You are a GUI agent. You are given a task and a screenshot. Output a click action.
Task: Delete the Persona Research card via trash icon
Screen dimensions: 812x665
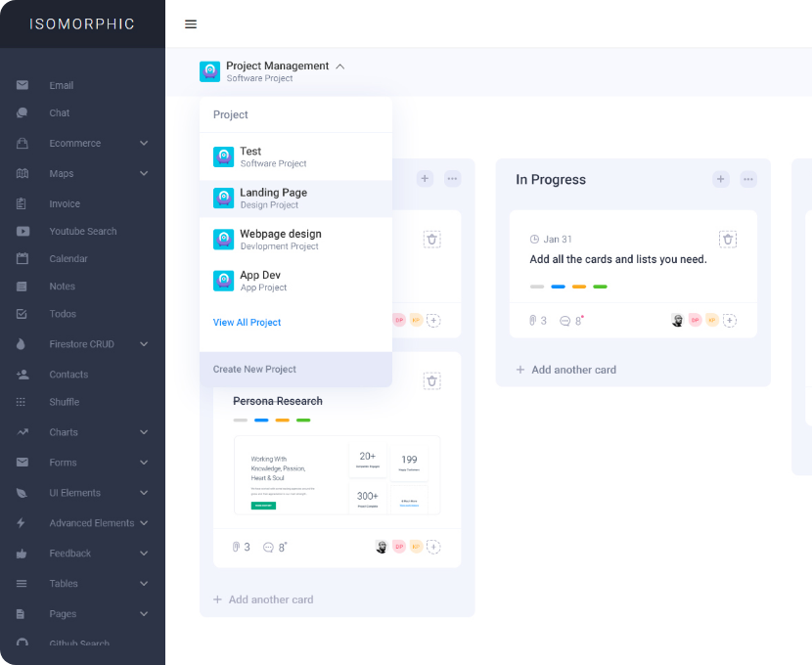[431, 380]
